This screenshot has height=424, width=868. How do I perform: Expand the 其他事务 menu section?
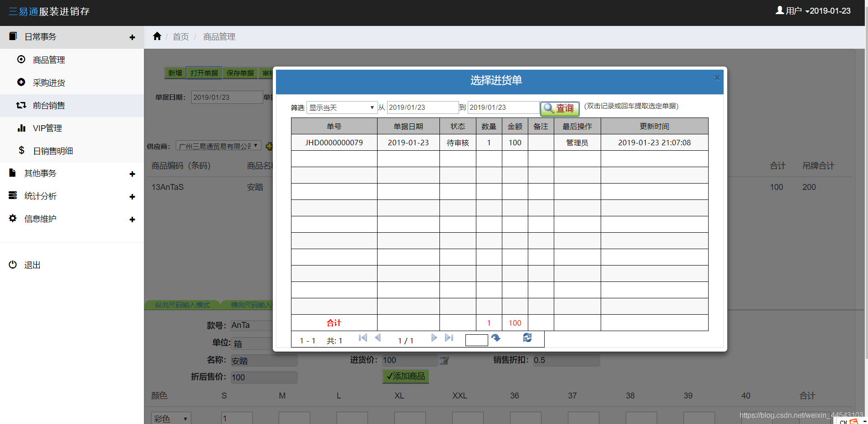[132, 174]
